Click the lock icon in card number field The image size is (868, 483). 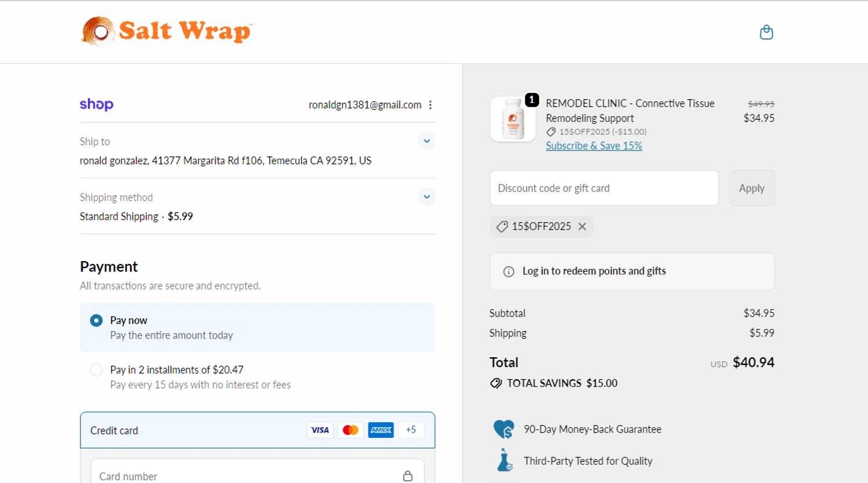(408, 476)
